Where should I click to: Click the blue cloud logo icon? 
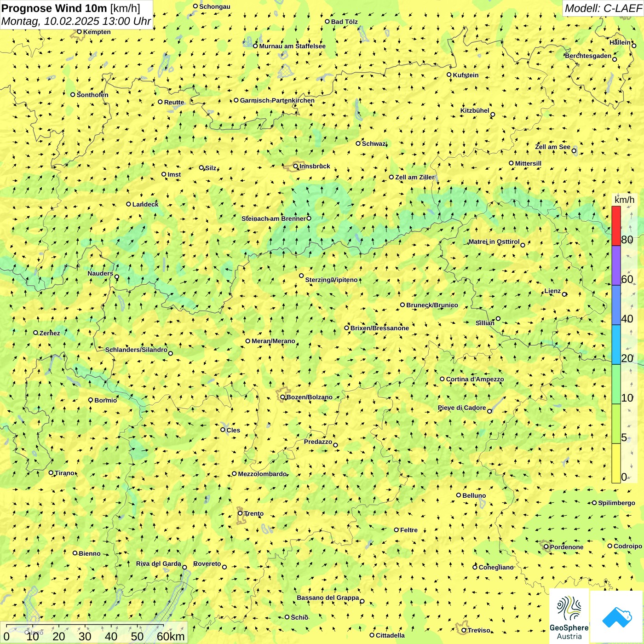click(617, 617)
